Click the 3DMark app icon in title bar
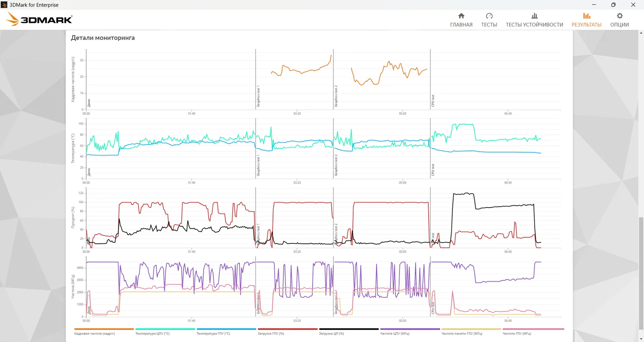This screenshot has height=342, width=644. [4, 5]
